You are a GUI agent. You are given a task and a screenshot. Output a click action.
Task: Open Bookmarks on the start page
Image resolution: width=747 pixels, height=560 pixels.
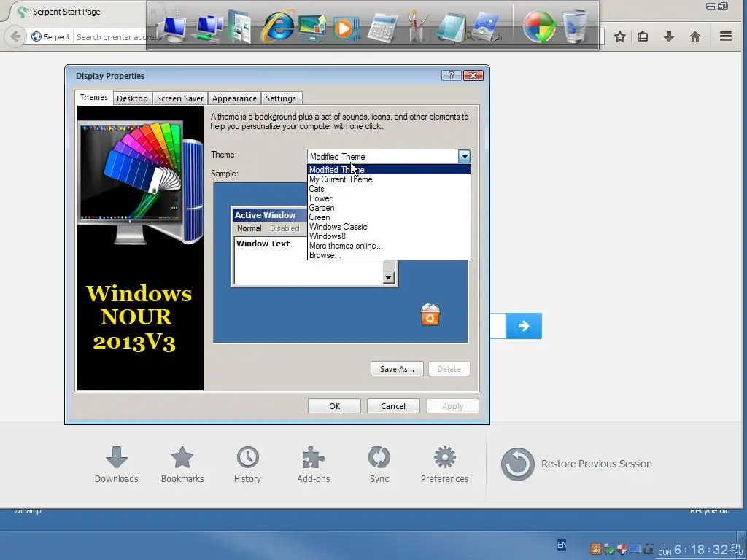point(182,464)
